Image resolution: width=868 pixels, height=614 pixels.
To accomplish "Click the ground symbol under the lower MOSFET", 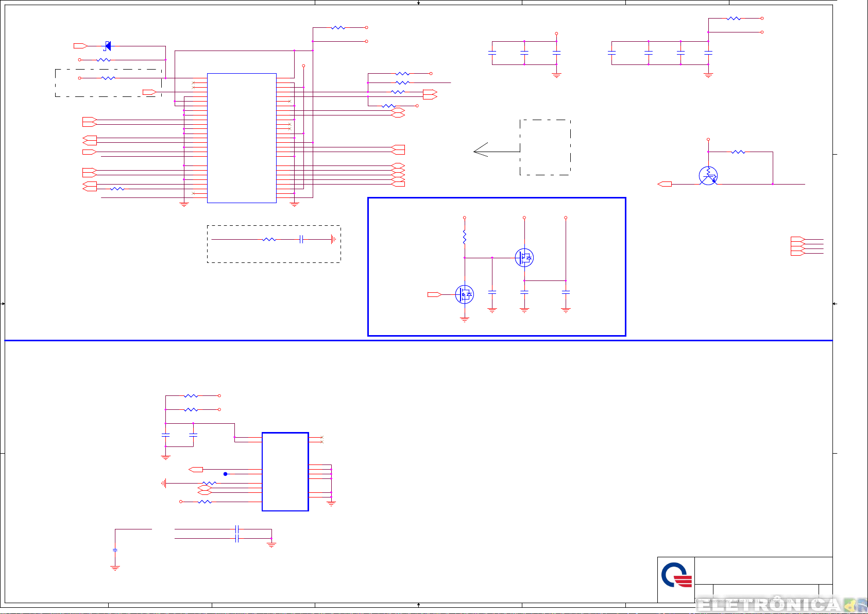I will coord(465,320).
